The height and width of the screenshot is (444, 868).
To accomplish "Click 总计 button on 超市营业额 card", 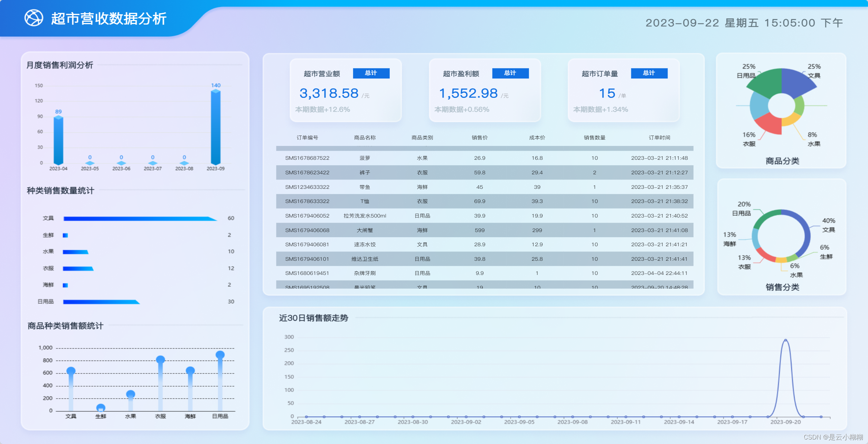I will tap(371, 73).
